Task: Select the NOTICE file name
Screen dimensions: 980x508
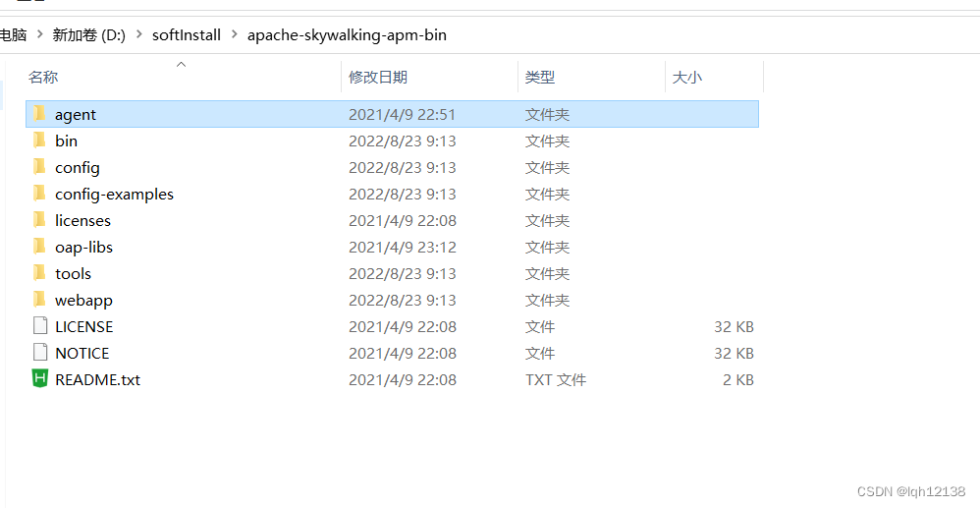Action: point(82,353)
